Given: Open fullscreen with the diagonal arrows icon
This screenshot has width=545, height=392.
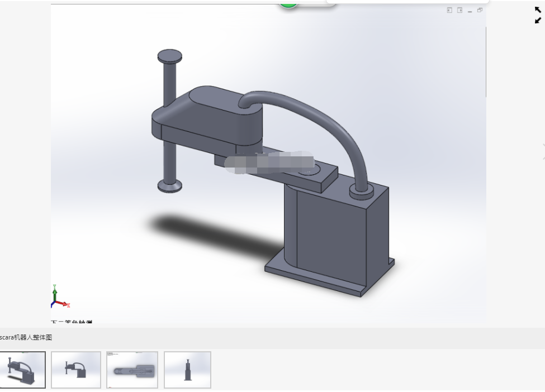Looking at the screenshot, I should pyautogui.click(x=538, y=15).
